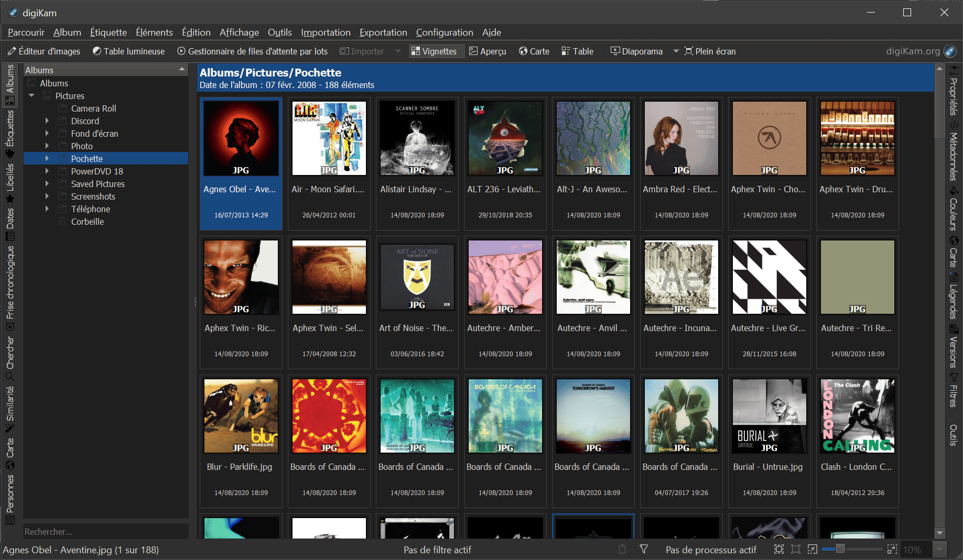Open the 10% zoom level dropdown
Image resolution: width=963 pixels, height=560 pixels.
pos(939,549)
